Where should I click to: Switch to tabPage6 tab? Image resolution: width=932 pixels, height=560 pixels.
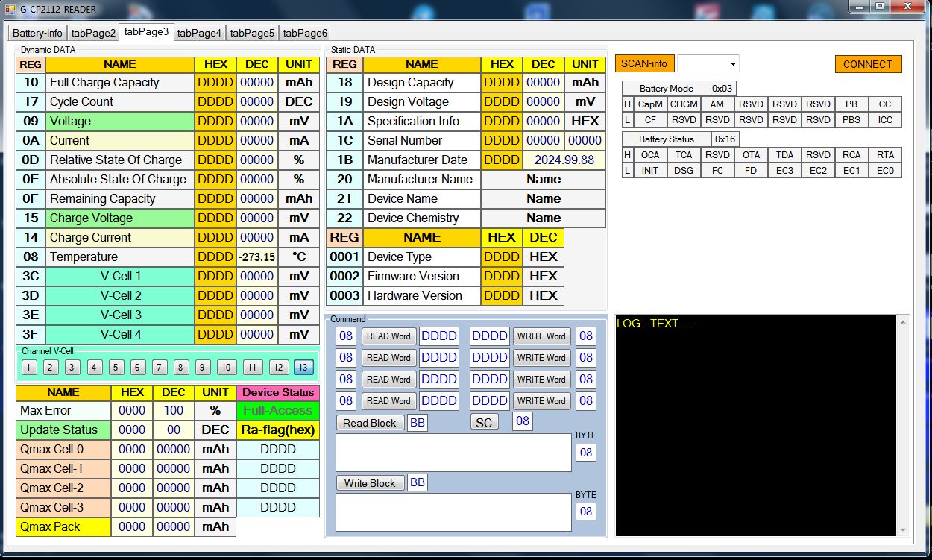click(305, 33)
